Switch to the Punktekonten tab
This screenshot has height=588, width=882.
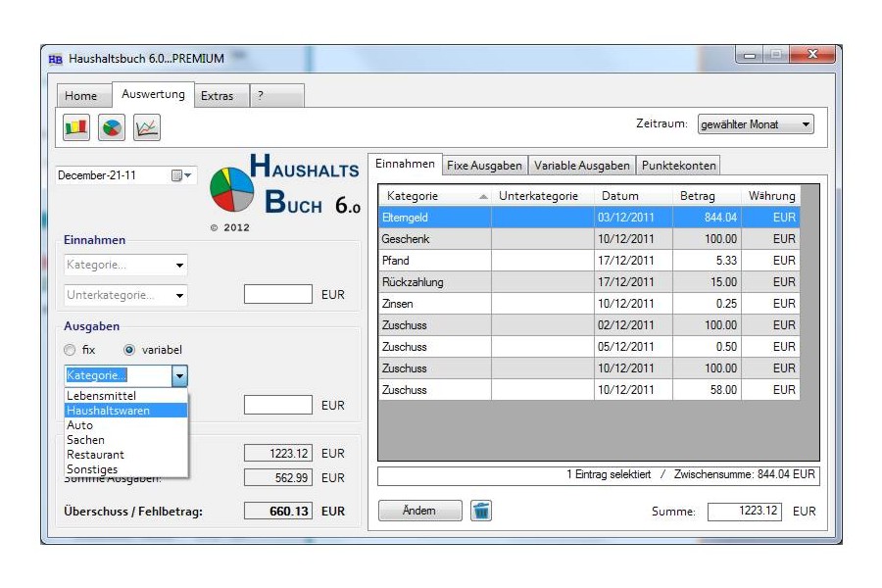[678, 166]
